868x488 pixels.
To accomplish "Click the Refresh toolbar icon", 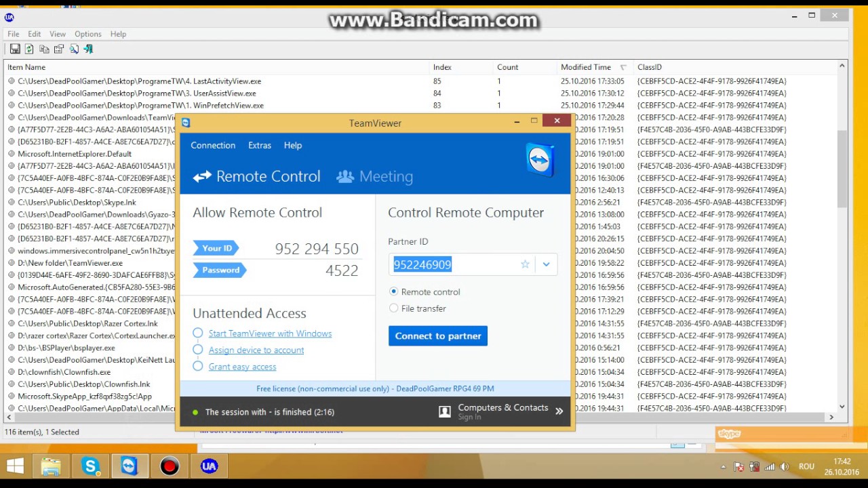I will tap(29, 49).
